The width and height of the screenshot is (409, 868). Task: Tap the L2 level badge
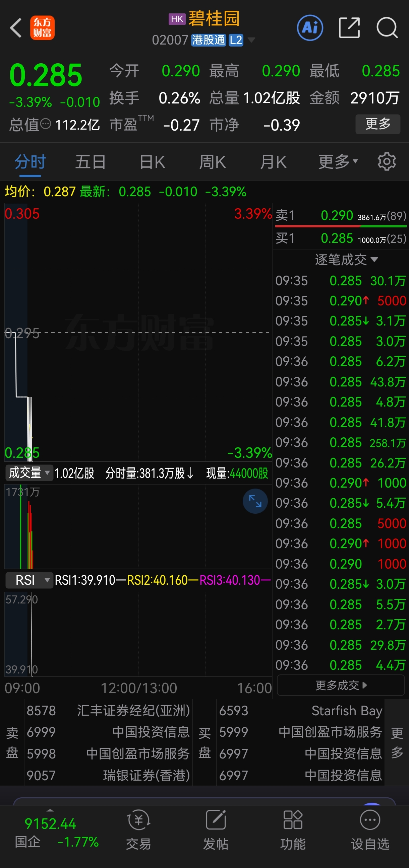236,40
